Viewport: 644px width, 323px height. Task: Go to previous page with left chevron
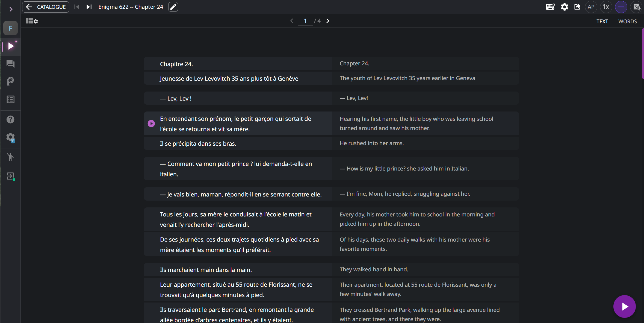[x=292, y=21]
